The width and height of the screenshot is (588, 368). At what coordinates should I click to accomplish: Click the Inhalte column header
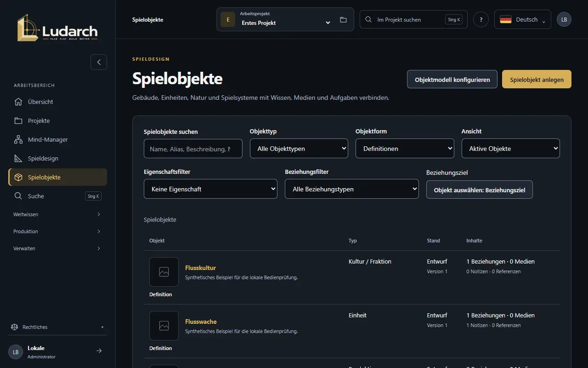pos(474,241)
